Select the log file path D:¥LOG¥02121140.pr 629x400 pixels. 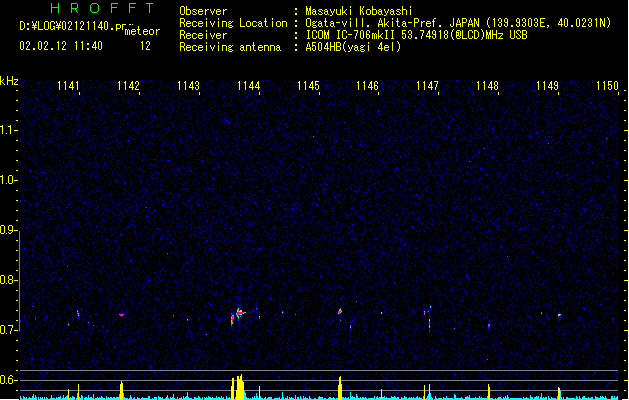73,26
